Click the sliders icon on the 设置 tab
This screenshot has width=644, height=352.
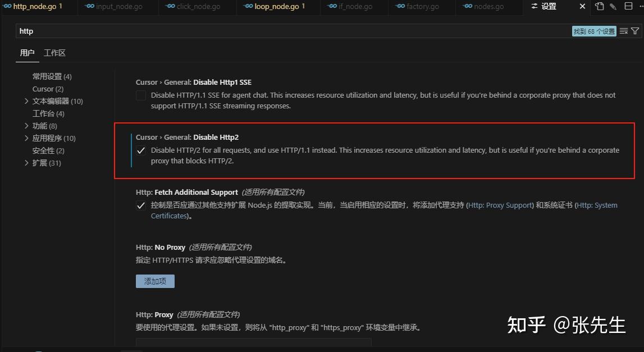click(x=536, y=7)
